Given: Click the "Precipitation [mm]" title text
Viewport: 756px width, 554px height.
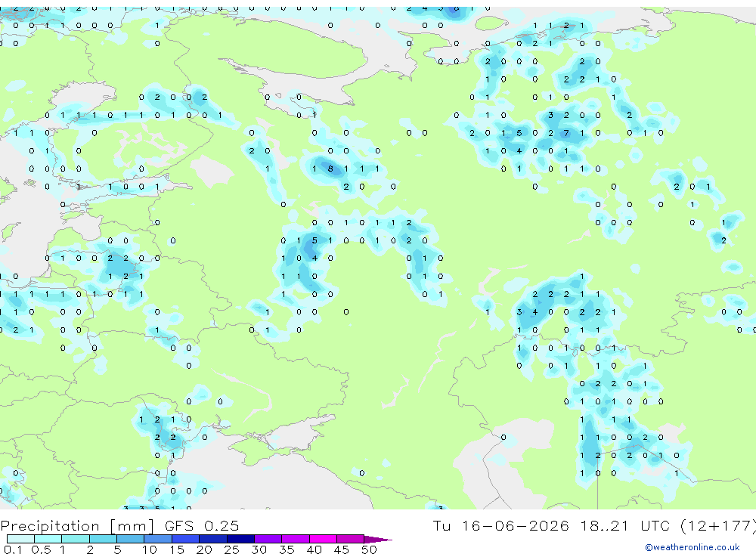Looking at the screenshot, I should [x=77, y=526].
